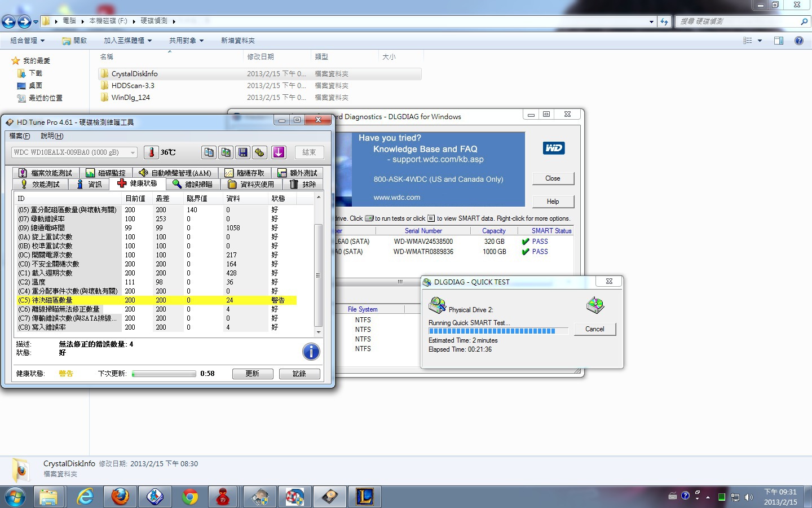Click the purple download arrow icon
812x508 pixels.
click(x=279, y=152)
